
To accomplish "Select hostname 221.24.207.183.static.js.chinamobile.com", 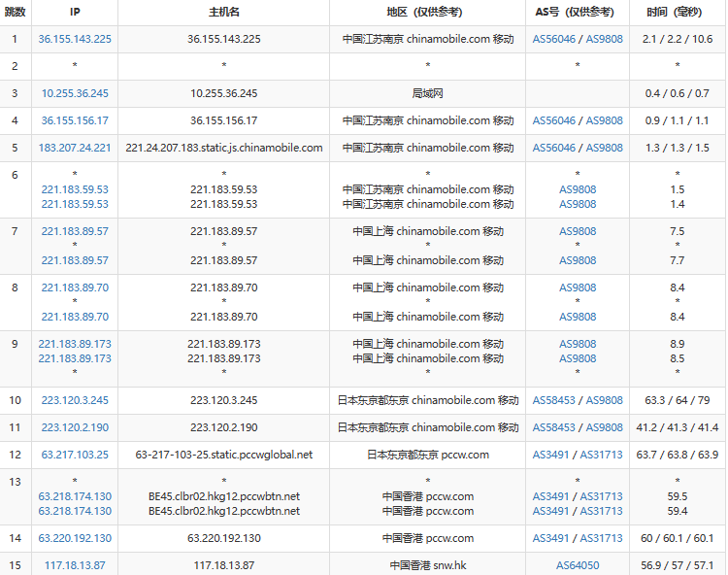I will point(224,148).
